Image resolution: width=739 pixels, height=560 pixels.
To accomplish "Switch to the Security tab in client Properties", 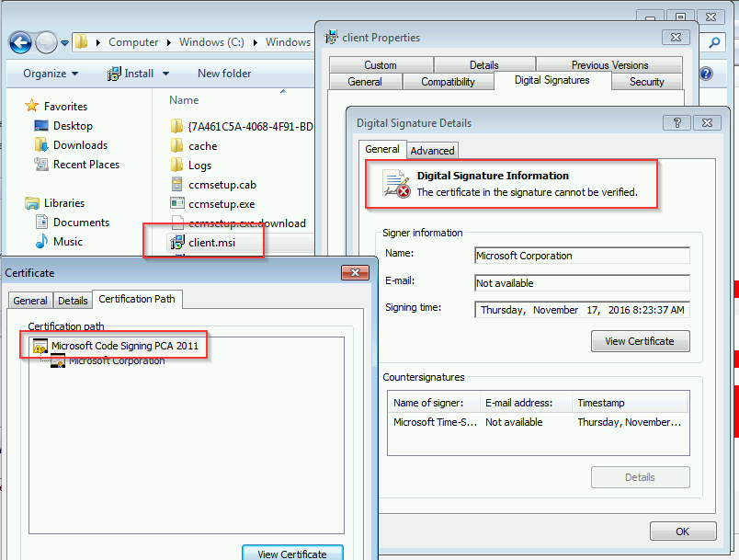I will (x=646, y=82).
